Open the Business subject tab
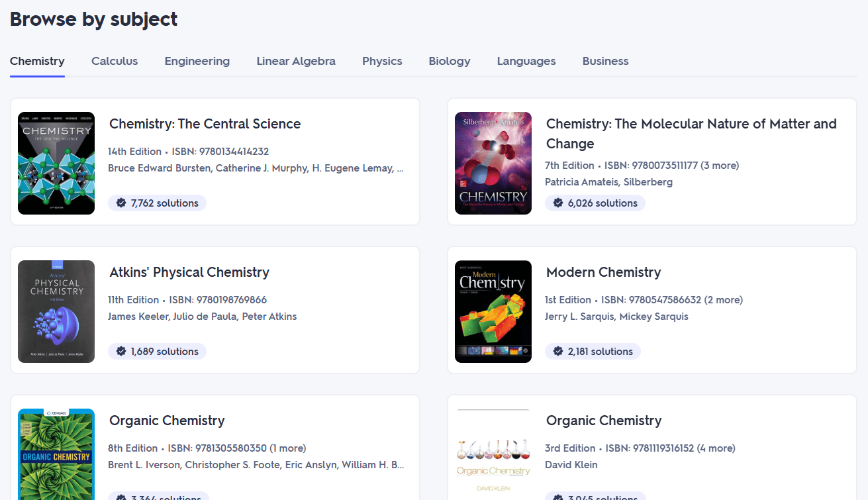The image size is (868, 500). tap(605, 61)
